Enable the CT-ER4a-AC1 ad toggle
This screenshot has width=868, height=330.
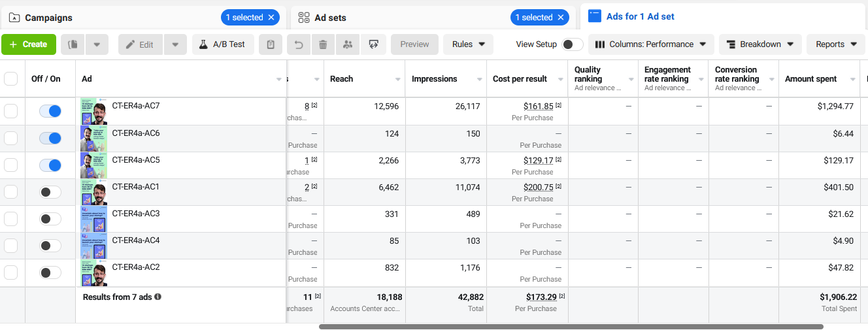[50, 191]
